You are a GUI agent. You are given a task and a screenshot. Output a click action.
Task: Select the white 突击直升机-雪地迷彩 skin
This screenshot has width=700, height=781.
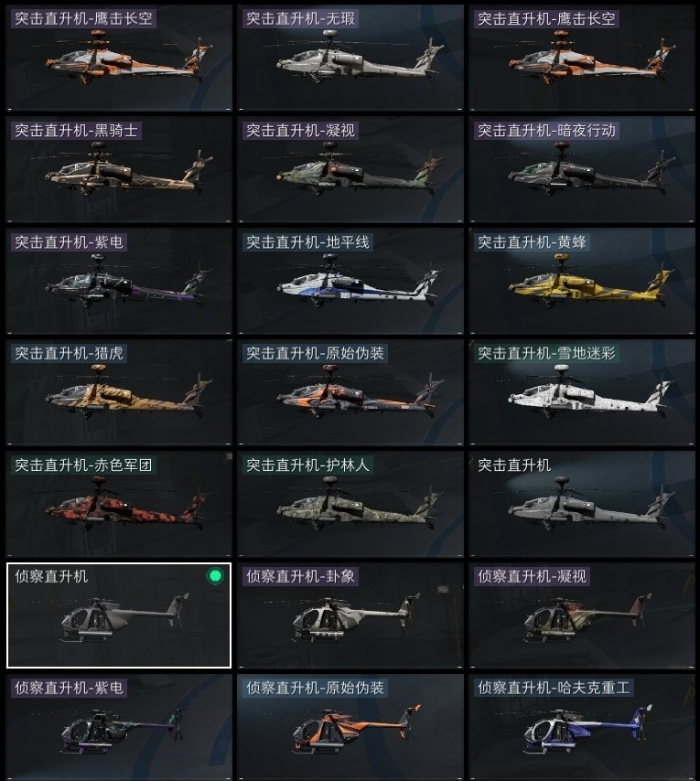pyautogui.click(x=582, y=392)
